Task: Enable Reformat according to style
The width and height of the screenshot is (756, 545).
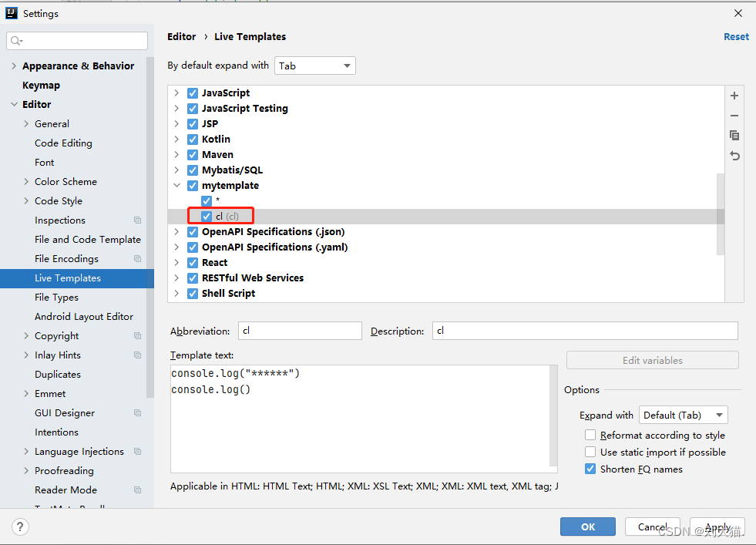Action: click(590, 436)
